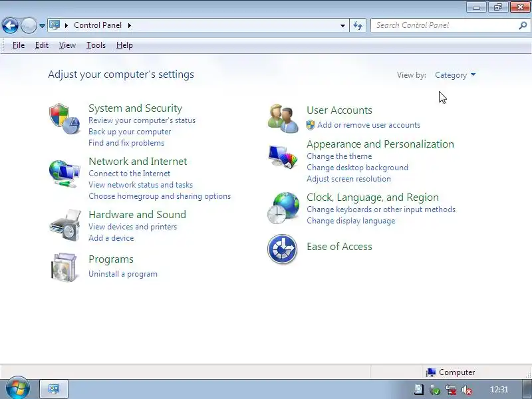Refresh the Control Panel view
The width and height of the screenshot is (532, 399).
(x=358, y=25)
